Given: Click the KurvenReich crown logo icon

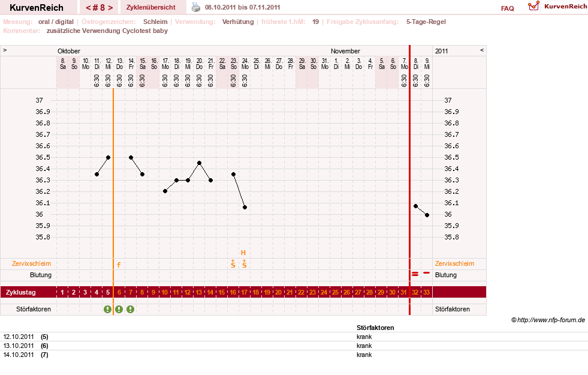Looking at the screenshot, I should tap(533, 6).
